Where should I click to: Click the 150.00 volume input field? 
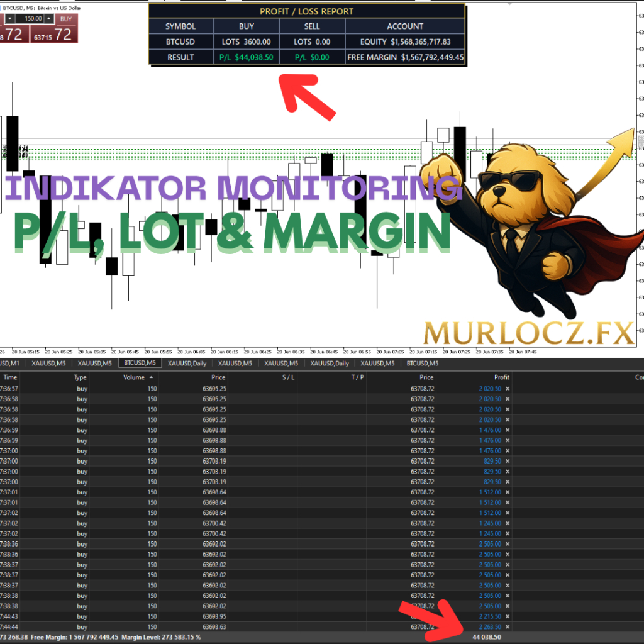[30, 18]
